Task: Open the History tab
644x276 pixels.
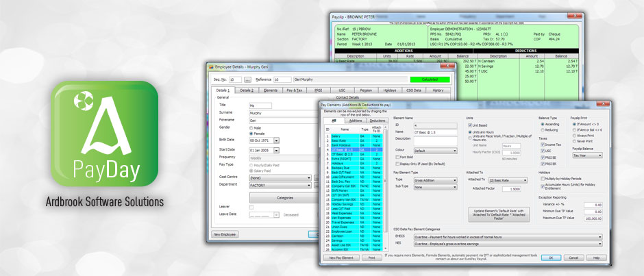Action: coord(438,90)
